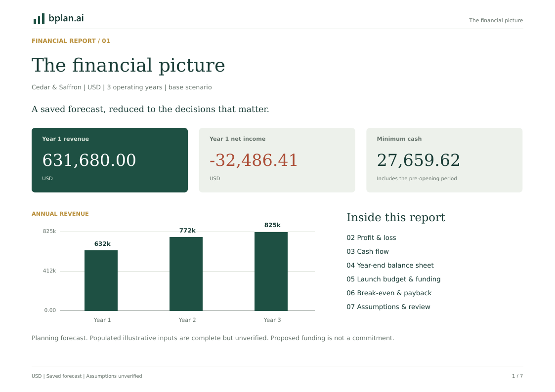Click the 'Year 1' x-axis label

102,320
